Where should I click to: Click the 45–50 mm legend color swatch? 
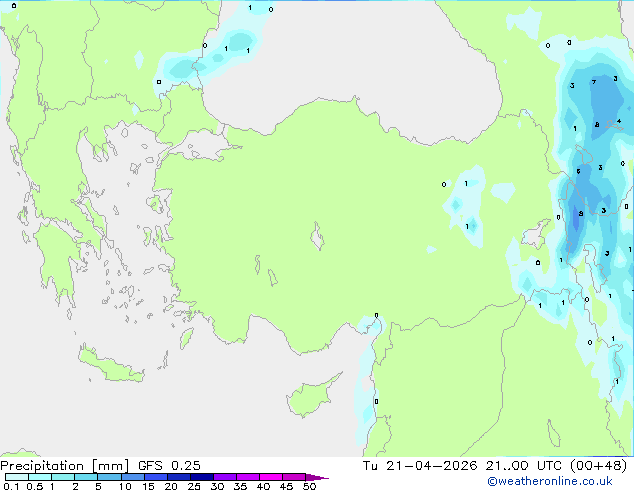point(294,477)
